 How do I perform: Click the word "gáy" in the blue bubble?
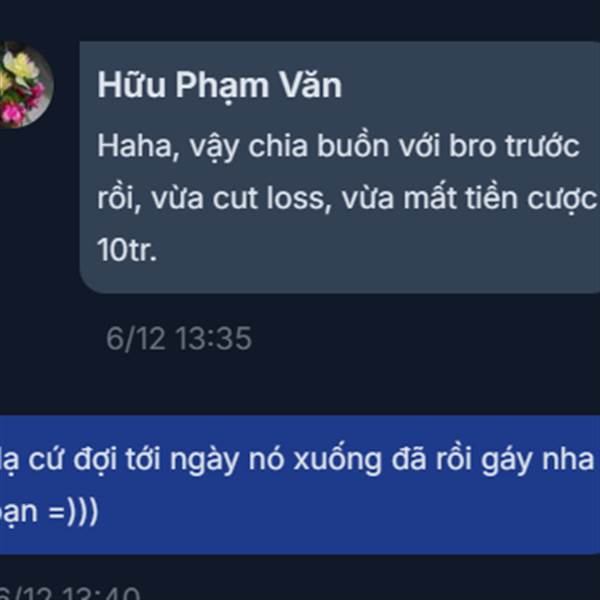click(x=506, y=461)
